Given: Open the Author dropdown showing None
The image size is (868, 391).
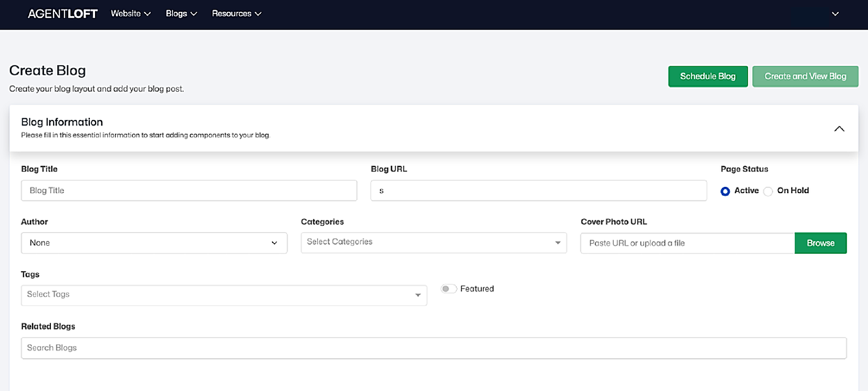Looking at the screenshot, I should (154, 243).
